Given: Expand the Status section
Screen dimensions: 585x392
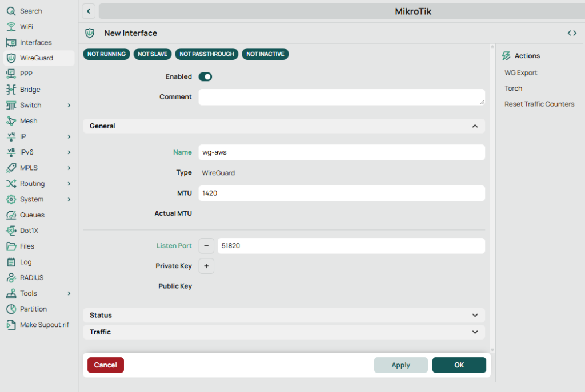Looking at the screenshot, I should (x=474, y=315).
